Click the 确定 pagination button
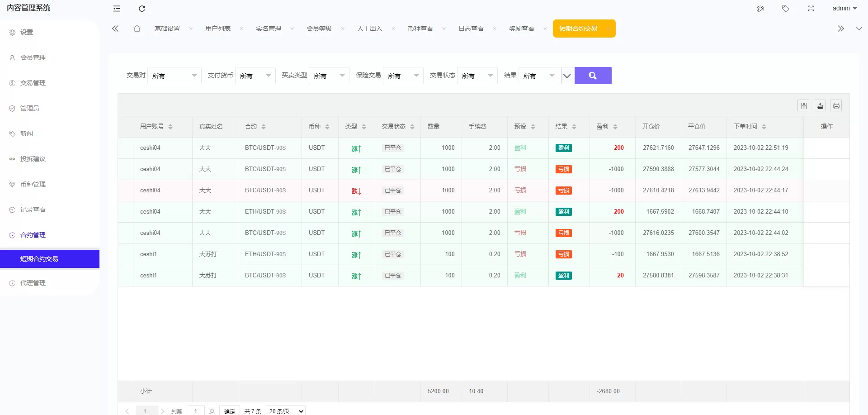Image resolution: width=868 pixels, height=415 pixels. coord(230,410)
